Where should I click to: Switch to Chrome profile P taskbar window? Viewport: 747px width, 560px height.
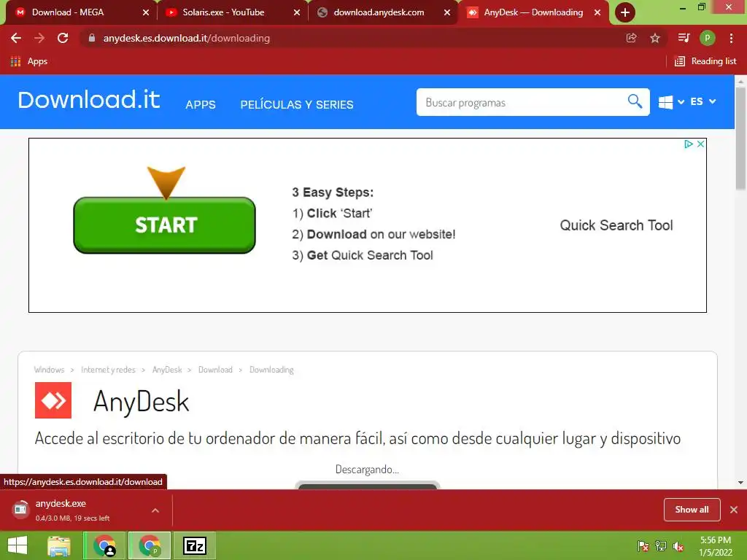pyautogui.click(x=150, y=545)
